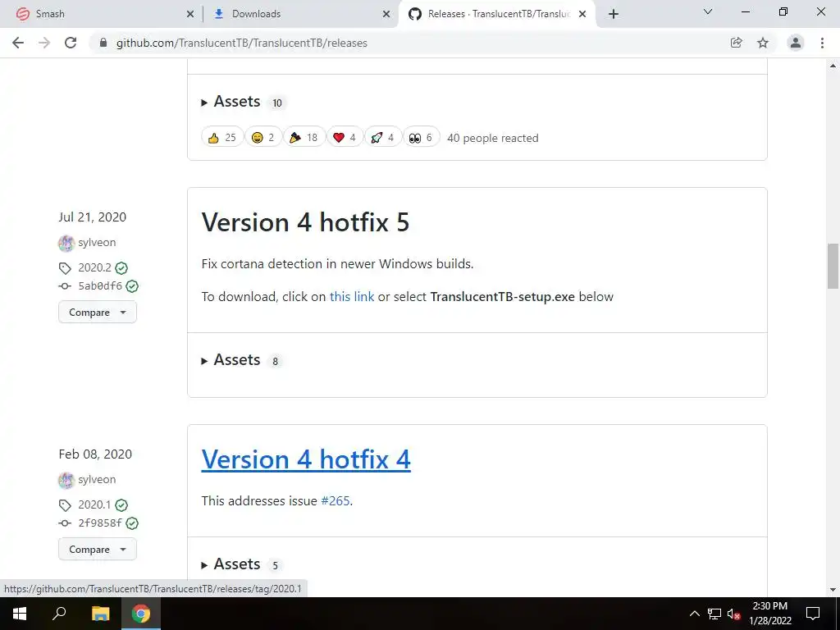Click the network tray icon
Image resolution: width=840 pixels, height=630 pixels.
[714, 614]
